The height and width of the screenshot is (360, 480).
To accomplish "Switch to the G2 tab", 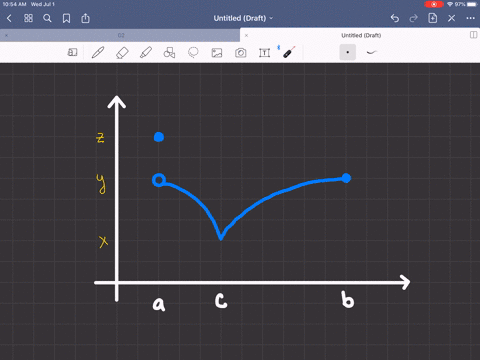I will pyautogui.click(x=121, y=35).
